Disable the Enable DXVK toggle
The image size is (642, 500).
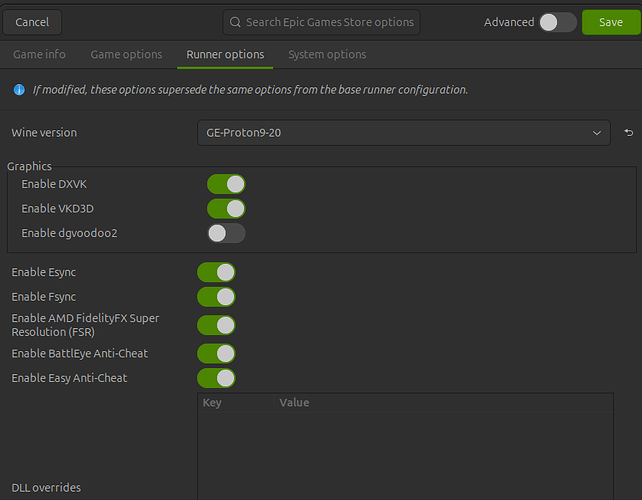tap(226, 184)
